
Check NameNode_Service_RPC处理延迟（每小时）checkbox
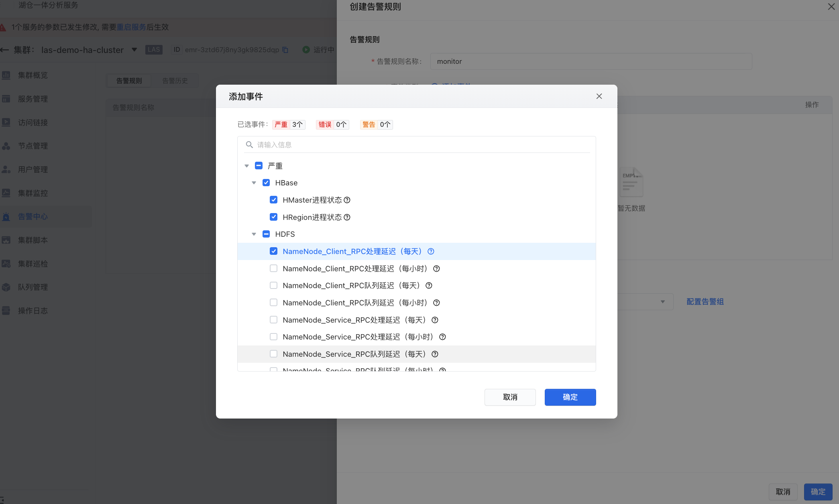tap(273, 337)
